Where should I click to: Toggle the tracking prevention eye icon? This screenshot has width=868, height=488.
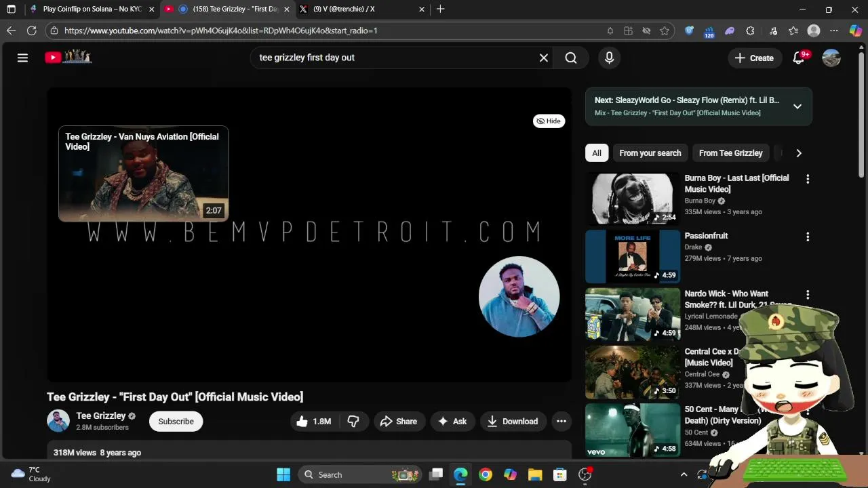tap(646, 30)
